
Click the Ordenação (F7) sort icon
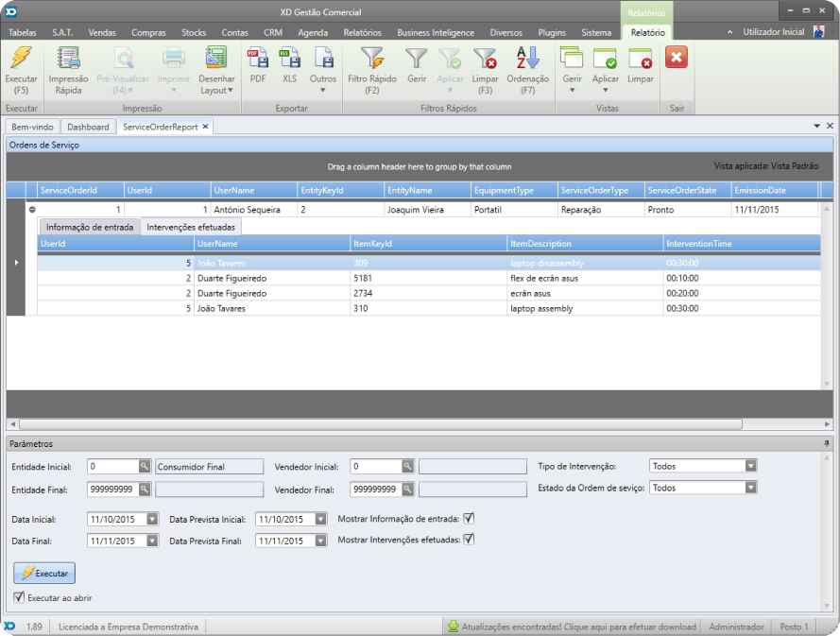tap(527, 58)
